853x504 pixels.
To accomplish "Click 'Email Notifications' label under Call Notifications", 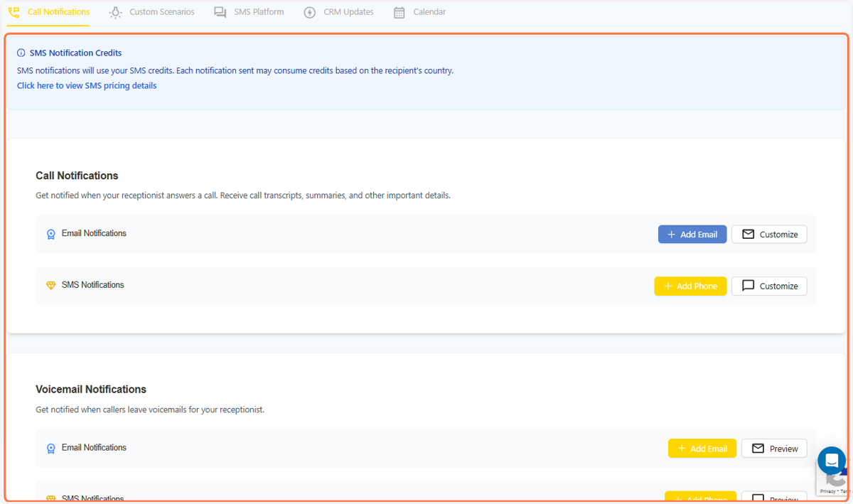I will click(94, 233).
